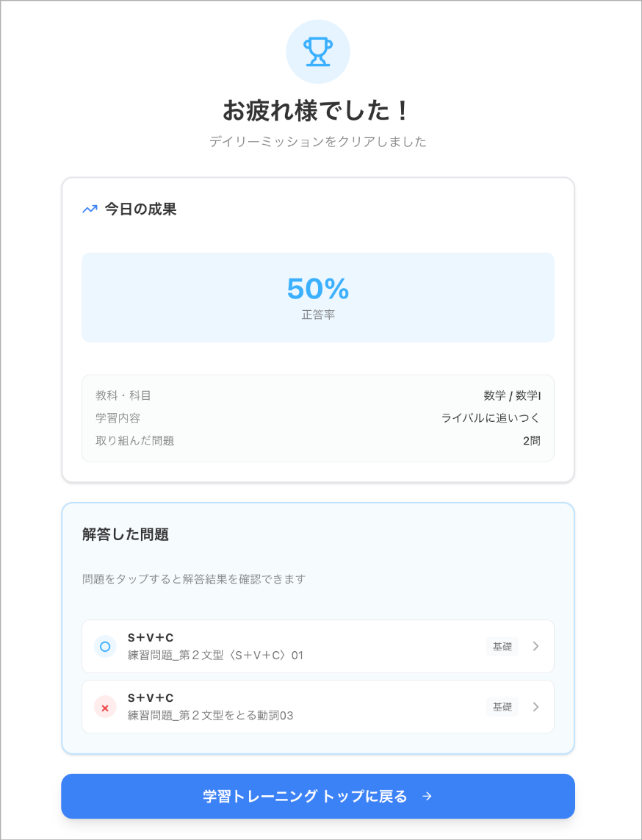The image size is (642, 840).
Task: Return via 学習トレーニング トップに戻る button
Action: pos(318,796)
